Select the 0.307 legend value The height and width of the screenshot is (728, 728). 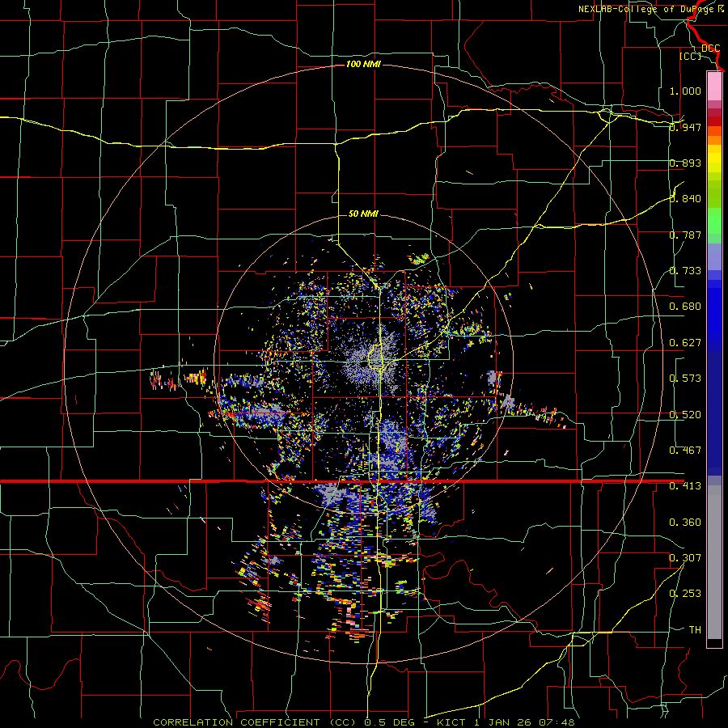click(x=685, y=557)
